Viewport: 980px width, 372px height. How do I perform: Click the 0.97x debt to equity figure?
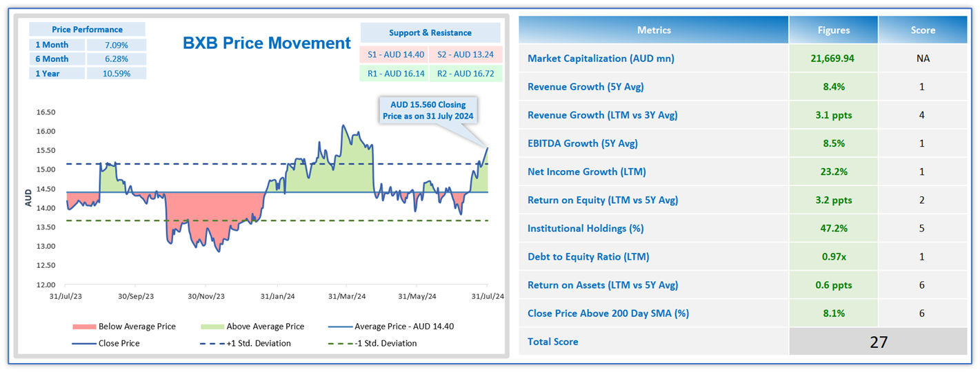pos(833,256)
